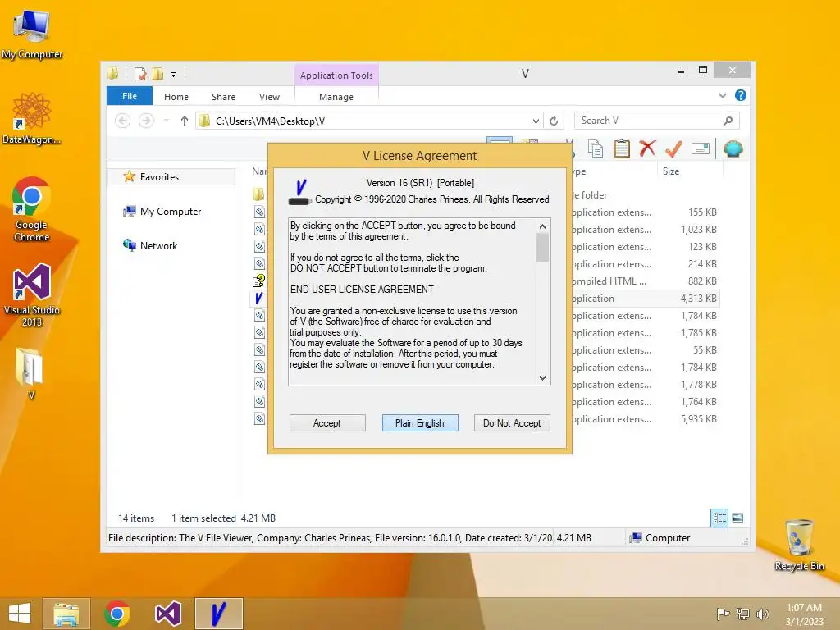Switch to Large icons view in status bar
This screenshot has height=630, width=840.
[737, 518]
